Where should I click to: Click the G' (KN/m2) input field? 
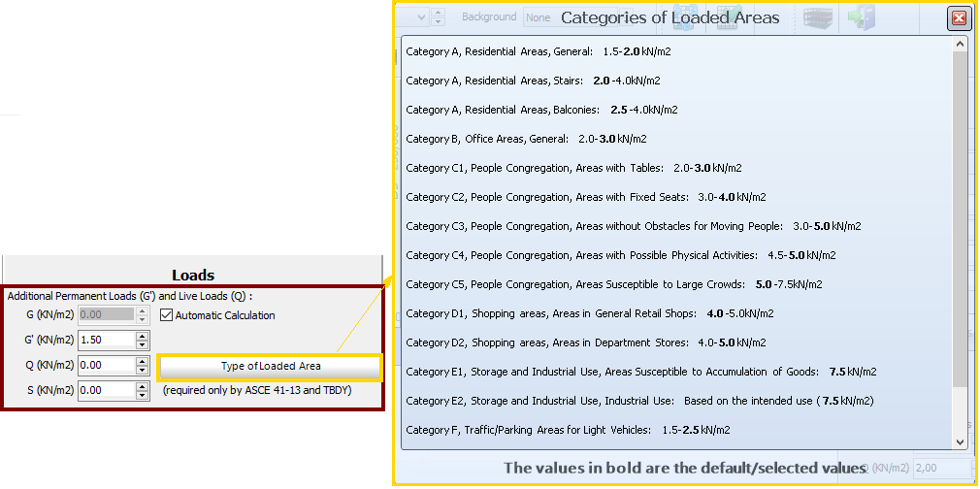coord(105,340)
